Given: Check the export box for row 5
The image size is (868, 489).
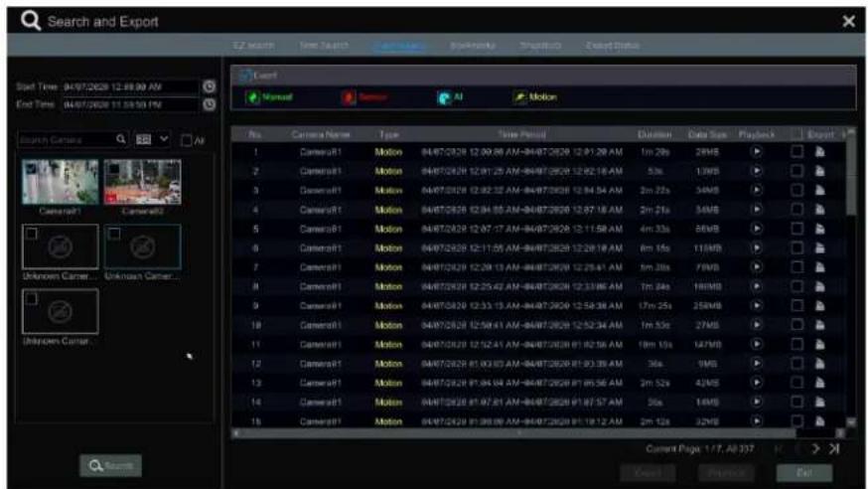Looking at the screenshot, I should [796, 229].
